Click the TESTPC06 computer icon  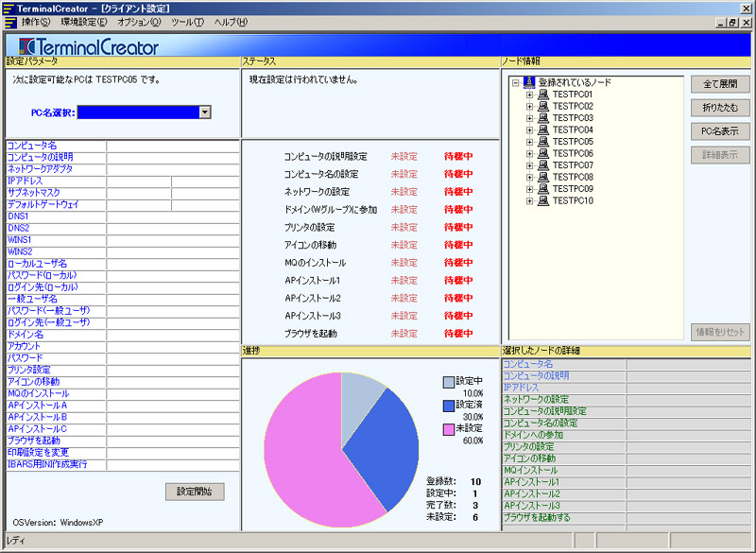tap(543, 153)
